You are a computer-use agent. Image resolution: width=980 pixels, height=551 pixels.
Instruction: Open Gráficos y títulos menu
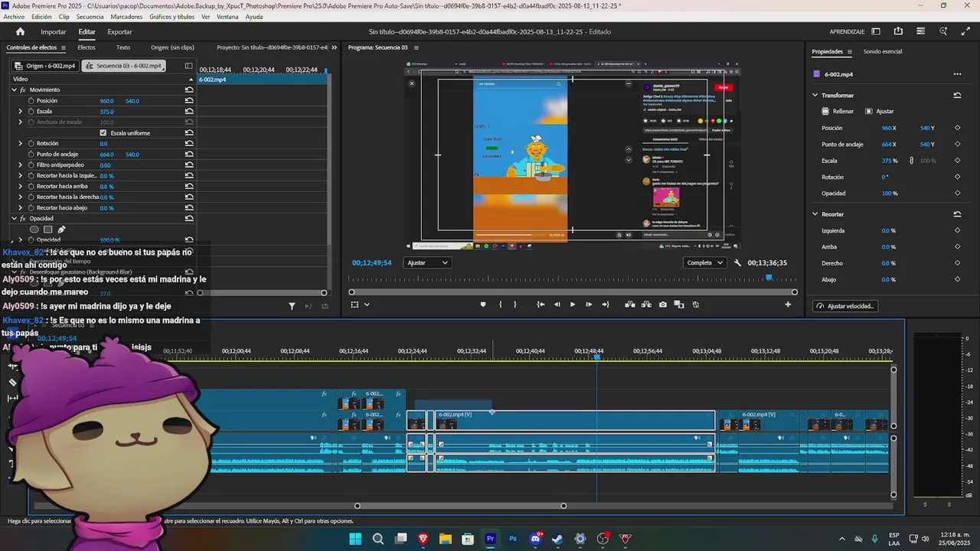[x=172, y=17]
